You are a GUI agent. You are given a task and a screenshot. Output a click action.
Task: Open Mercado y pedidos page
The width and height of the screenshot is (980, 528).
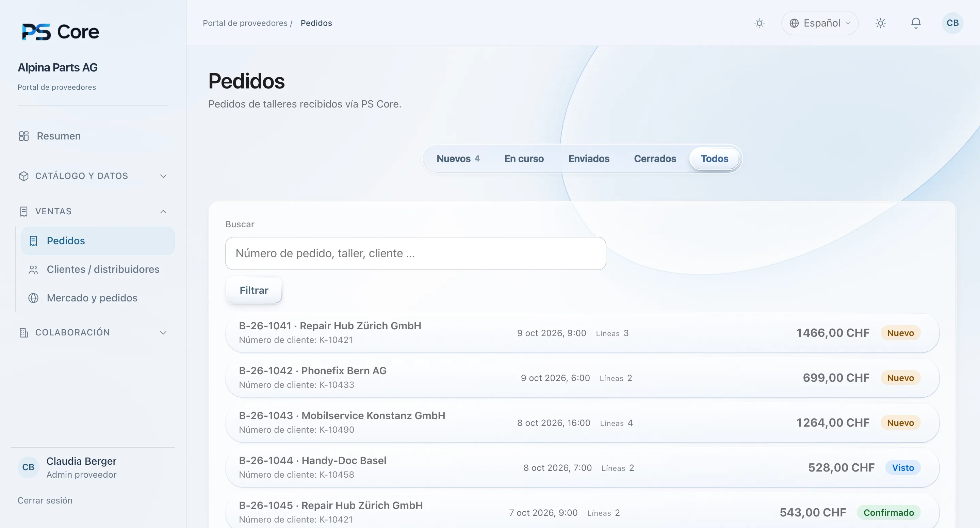coord(98,298)
